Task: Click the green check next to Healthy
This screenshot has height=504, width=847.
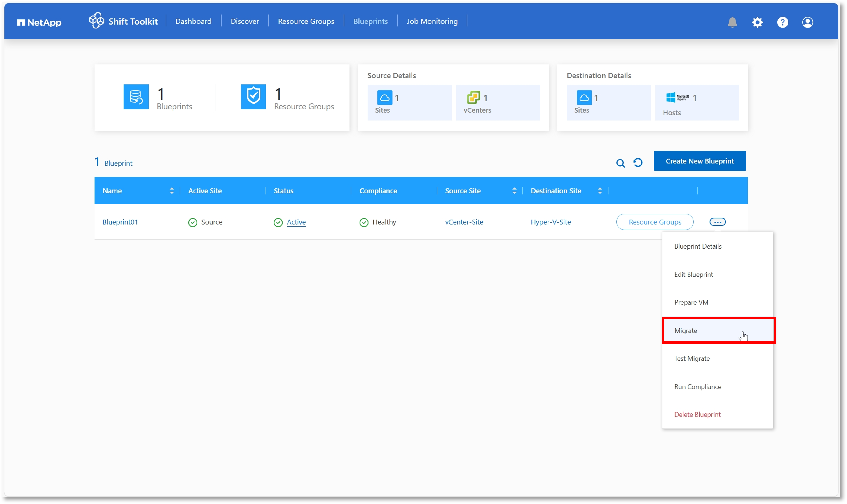Action: [364, 223]
